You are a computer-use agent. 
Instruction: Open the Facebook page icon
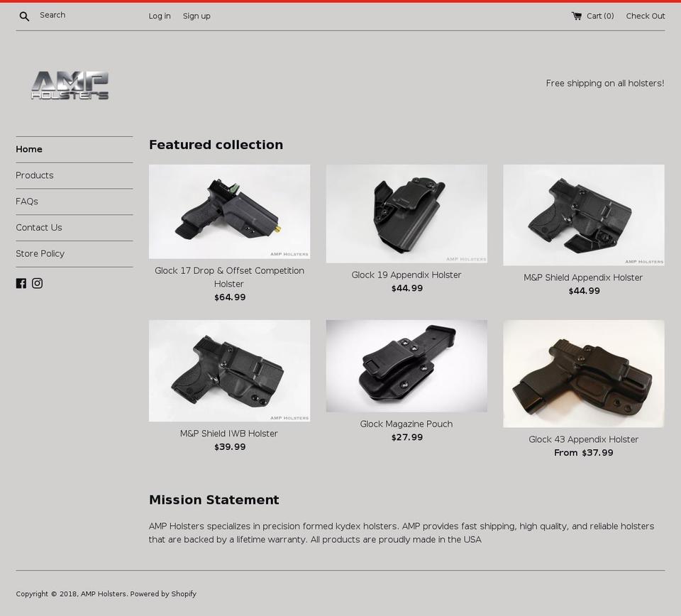(21, 283)
